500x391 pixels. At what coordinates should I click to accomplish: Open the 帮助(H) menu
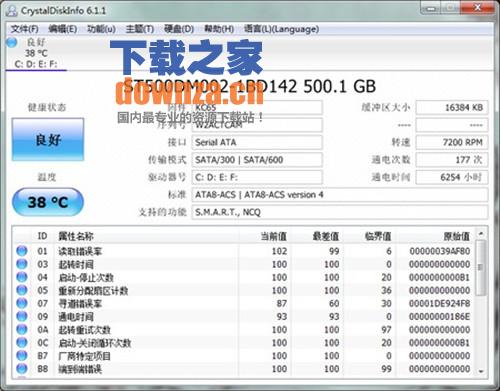(x=219, y=29)
